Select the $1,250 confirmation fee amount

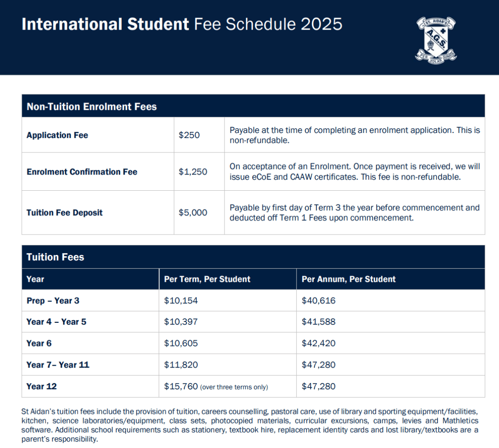193,172
